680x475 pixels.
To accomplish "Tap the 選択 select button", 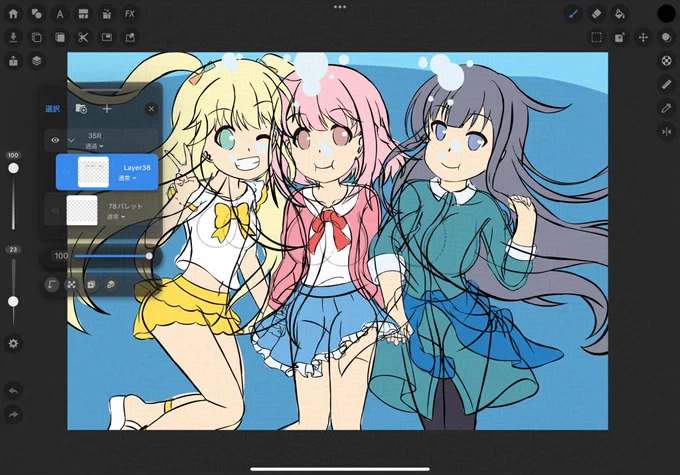I will tap(52, 109).
